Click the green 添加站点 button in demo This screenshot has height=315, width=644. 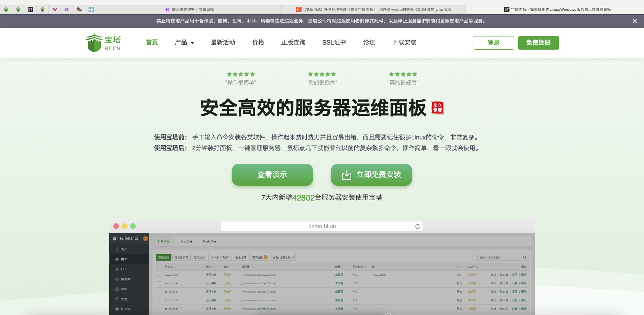(x=164, y=257)
